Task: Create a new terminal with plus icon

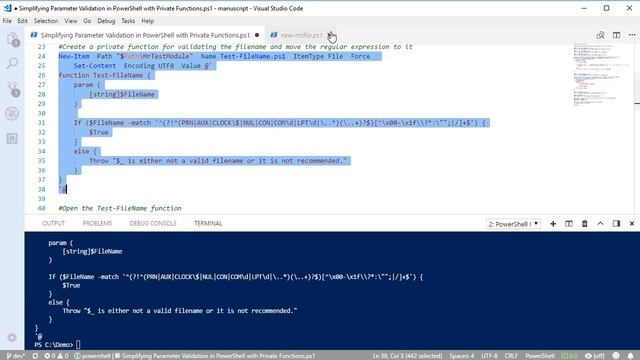Action: [x=553, y=224]
